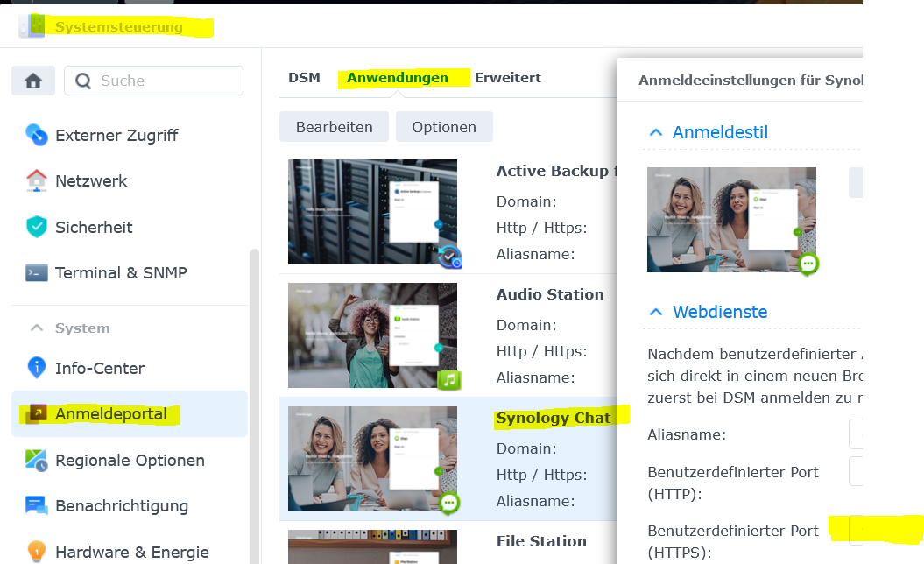Click the Audio Station music note badge
Image resolution: width=924 pixels, height=564 pixels.
tap(449, 380)
